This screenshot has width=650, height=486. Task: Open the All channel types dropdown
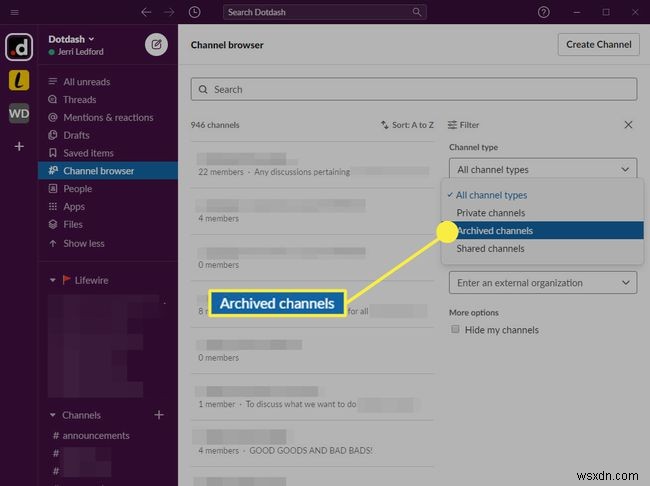click(543, 169)
